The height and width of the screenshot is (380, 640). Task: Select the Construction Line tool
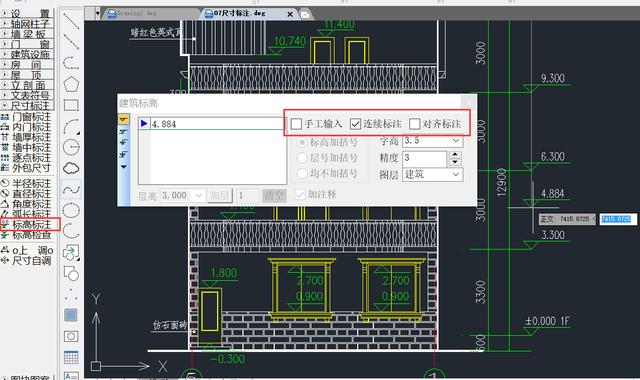71,41
